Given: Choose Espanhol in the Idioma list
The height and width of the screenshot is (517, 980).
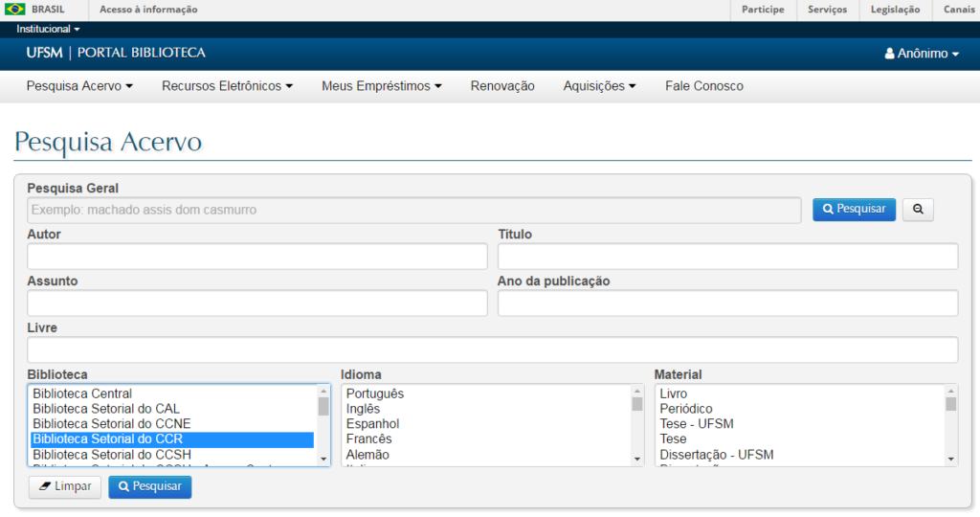Looking at the screenshot, I should (x=372, y=424).
